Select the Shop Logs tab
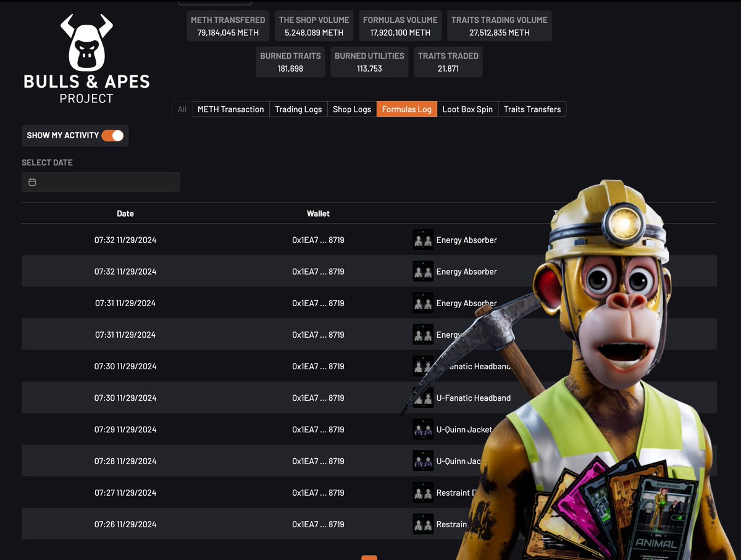Image resolution: width=741 pixels, height=560 pixels. click(x=351, y=109)
